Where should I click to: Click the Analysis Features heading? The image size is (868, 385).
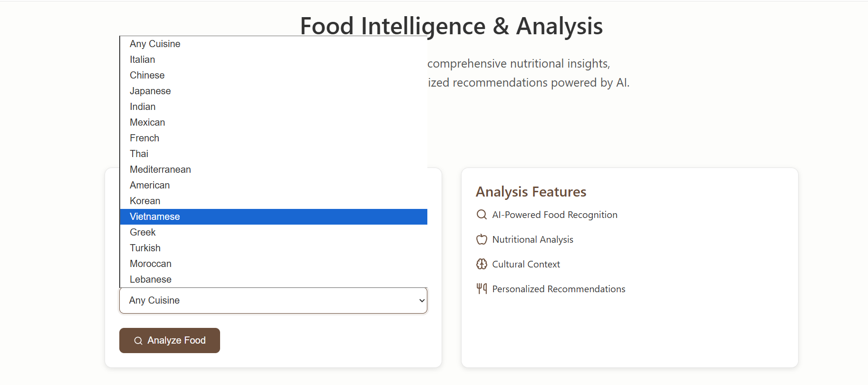(531, 192)
